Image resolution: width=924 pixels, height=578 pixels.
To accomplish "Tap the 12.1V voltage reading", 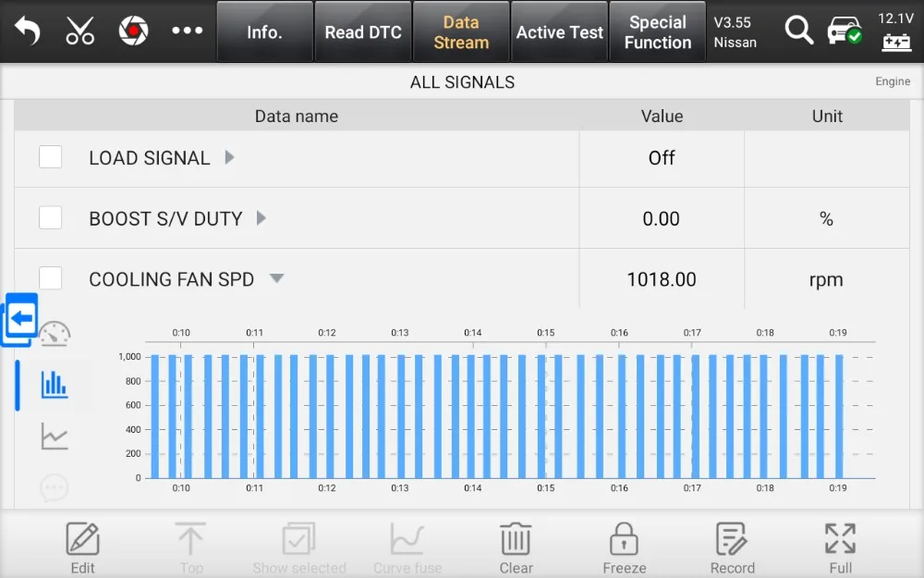I will [895, 18].
